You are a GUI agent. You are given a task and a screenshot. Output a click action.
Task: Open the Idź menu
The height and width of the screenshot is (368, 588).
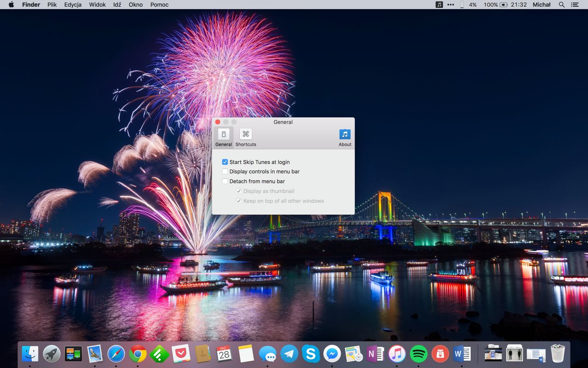(x=117, y=5)
